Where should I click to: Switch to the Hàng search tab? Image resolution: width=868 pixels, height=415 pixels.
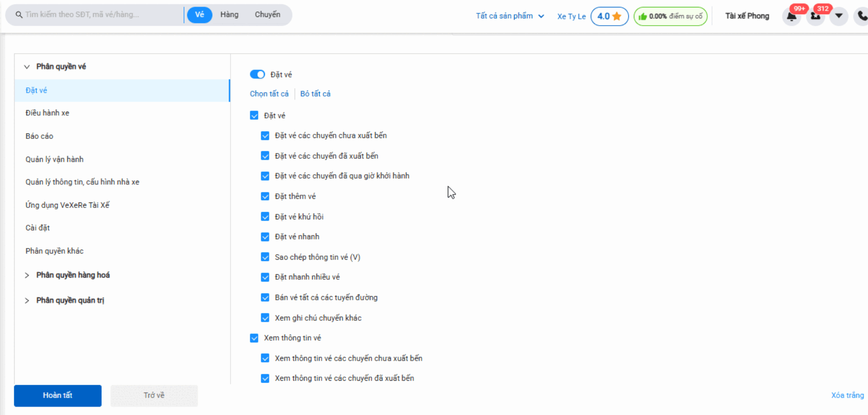pos(229,15)
